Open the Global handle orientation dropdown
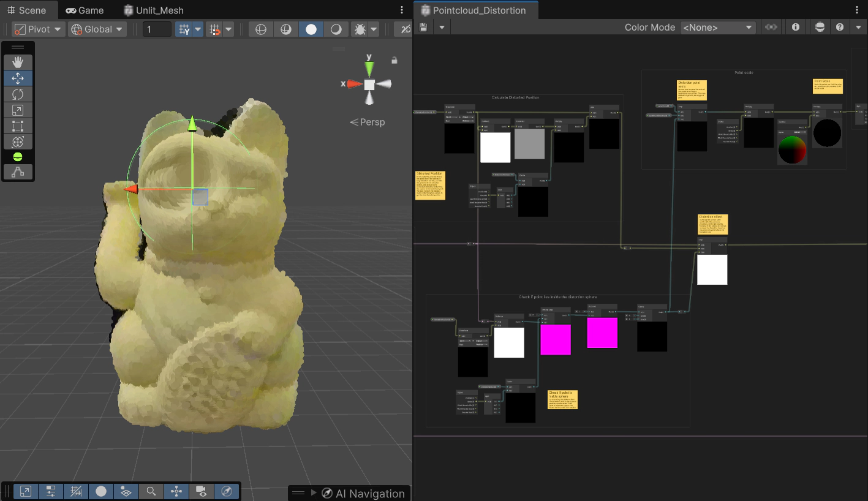868x501 pixels. pyautogui.click(x=96, y=29)
